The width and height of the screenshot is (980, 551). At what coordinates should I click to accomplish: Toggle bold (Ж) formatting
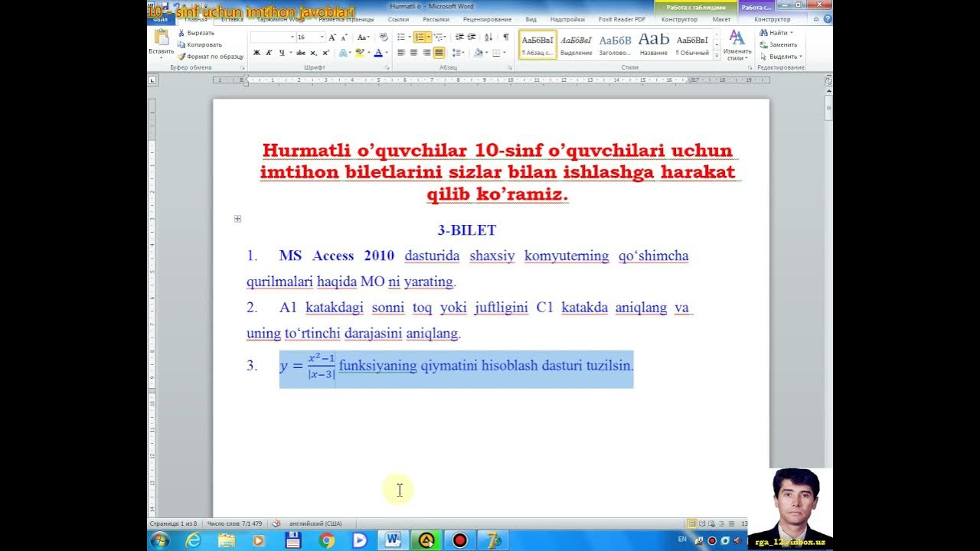256,53
